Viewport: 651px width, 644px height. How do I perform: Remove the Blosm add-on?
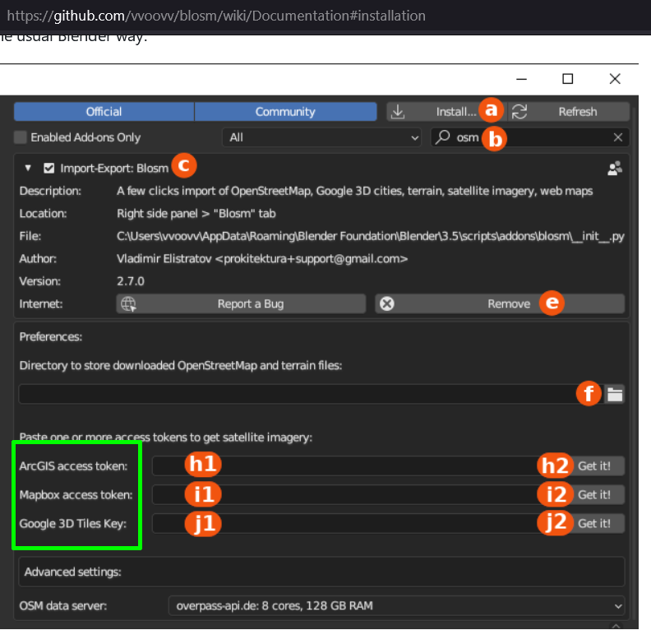(x=500, y=303)
